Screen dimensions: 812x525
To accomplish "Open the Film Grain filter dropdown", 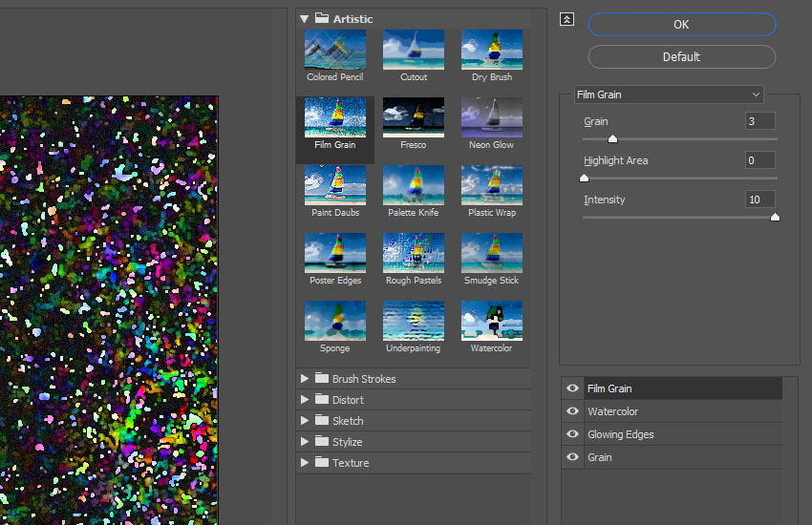I will (x=668, y=94).
